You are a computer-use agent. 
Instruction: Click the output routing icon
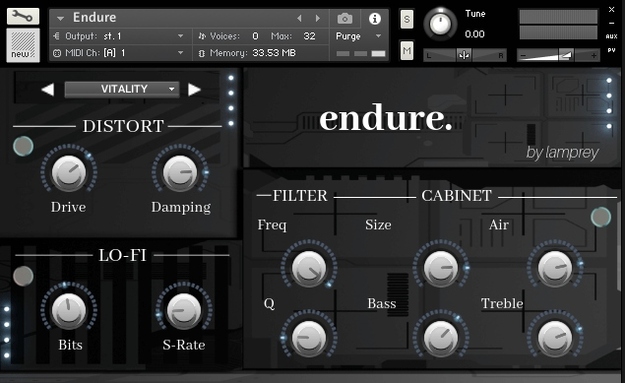coord(57,36)
